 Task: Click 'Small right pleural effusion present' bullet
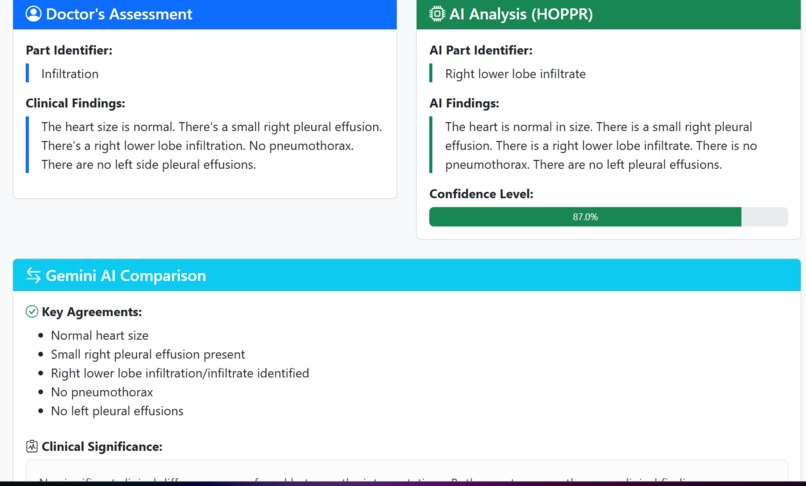[x=148, y=354]
